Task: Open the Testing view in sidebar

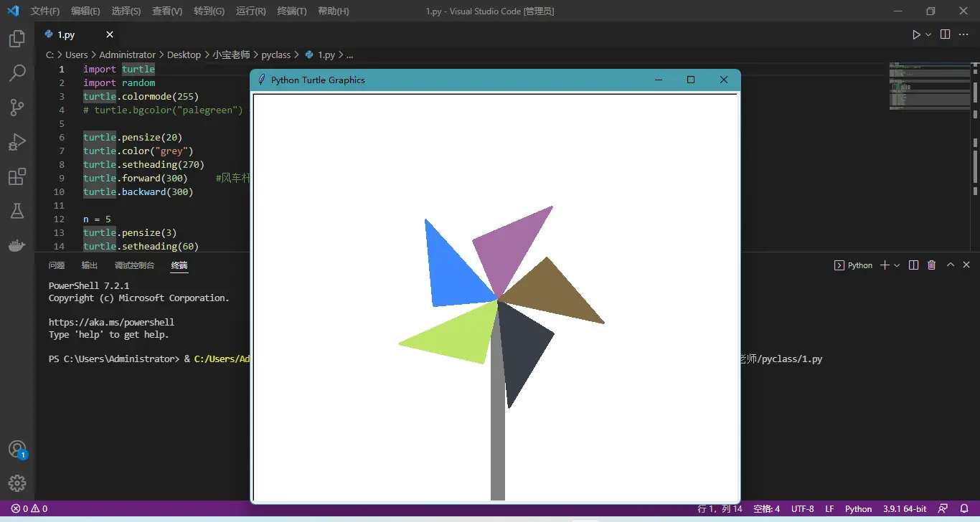Action: pos(17,211)
